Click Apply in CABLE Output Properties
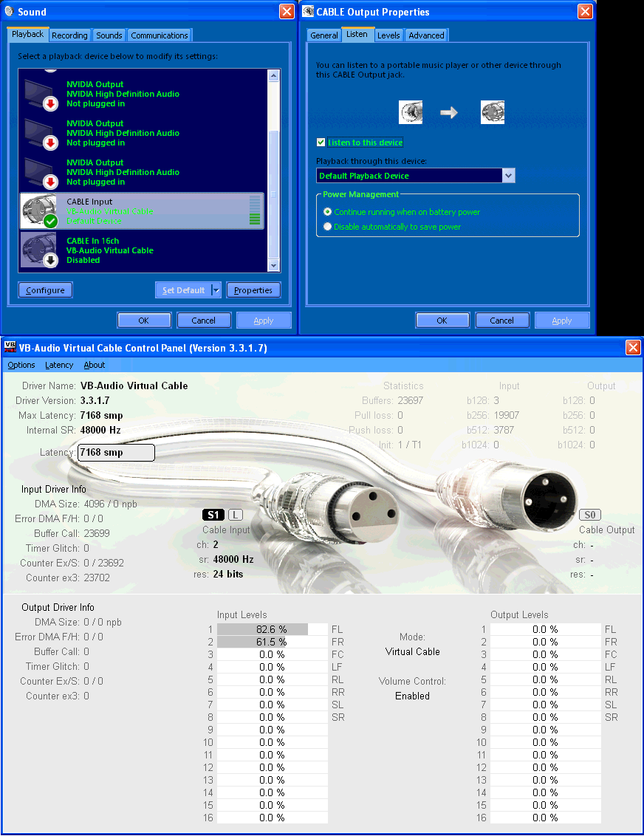The image size is (644, 836). point(562,321)
